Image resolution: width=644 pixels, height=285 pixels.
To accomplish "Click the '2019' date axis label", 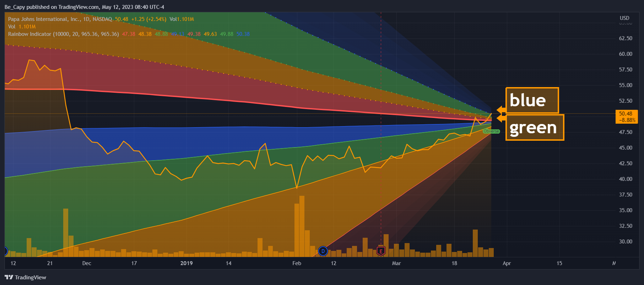I will (x=186, y=263).
